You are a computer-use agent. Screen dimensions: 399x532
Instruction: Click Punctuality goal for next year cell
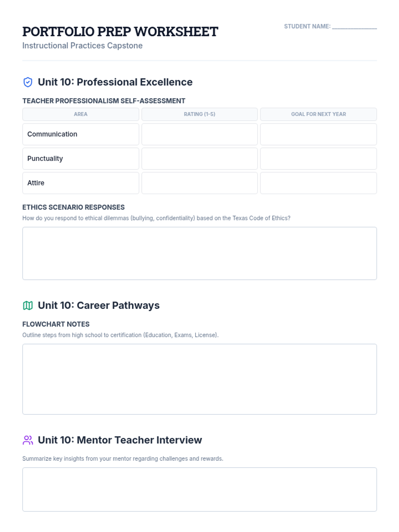click(x=318, y=159)
